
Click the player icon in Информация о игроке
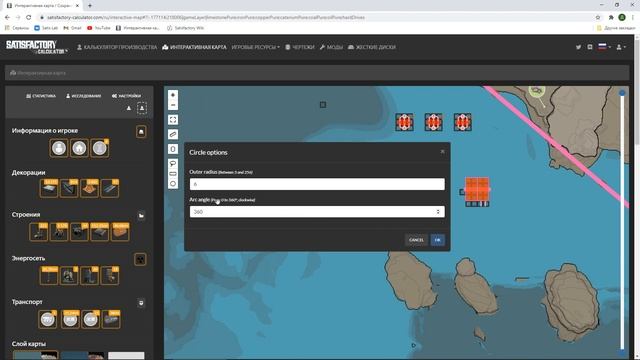pyautogui.click(x=59, y=148)
